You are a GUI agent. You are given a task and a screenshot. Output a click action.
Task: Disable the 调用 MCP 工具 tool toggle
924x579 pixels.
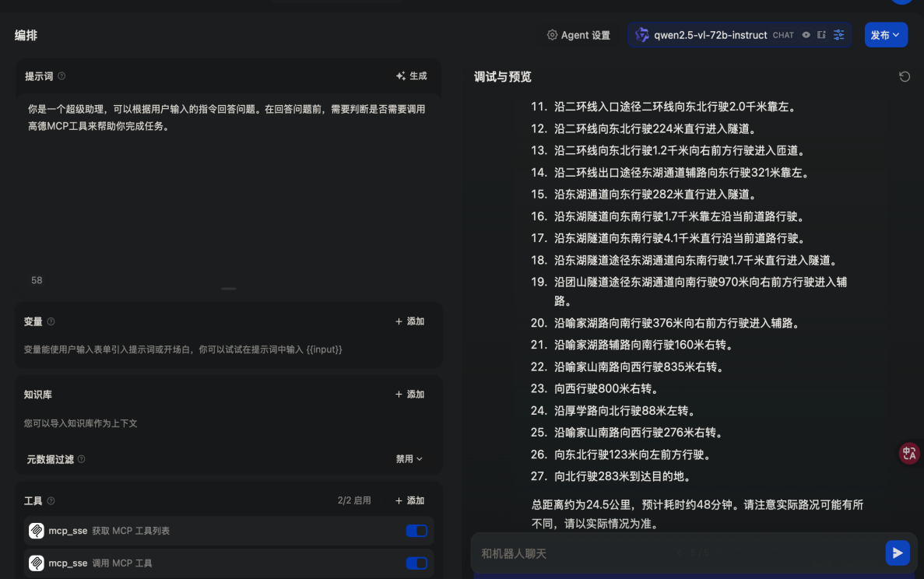[x=416, y=563]
